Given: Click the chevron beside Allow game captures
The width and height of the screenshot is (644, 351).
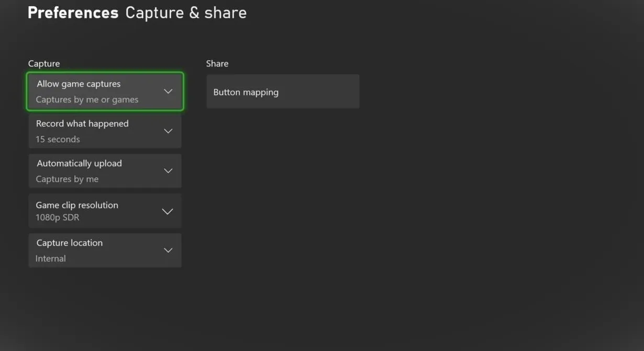Looking at the screenshot, I should coord(168,92).
